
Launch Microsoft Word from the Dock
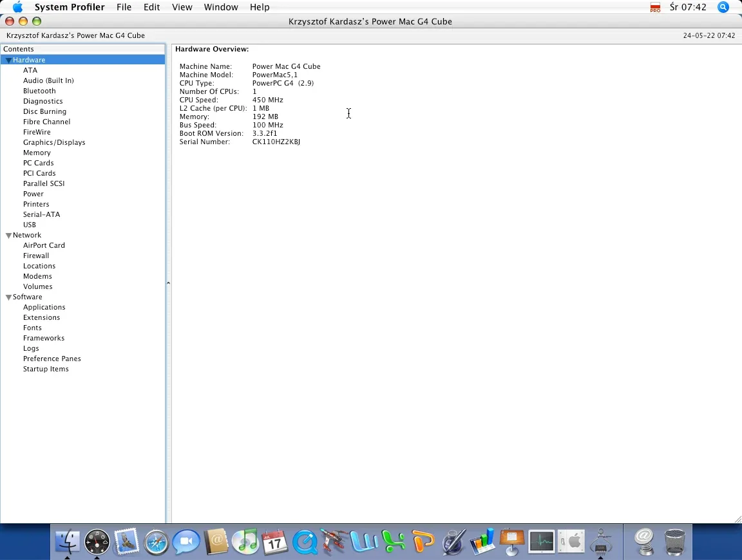(x=364, y=541)
